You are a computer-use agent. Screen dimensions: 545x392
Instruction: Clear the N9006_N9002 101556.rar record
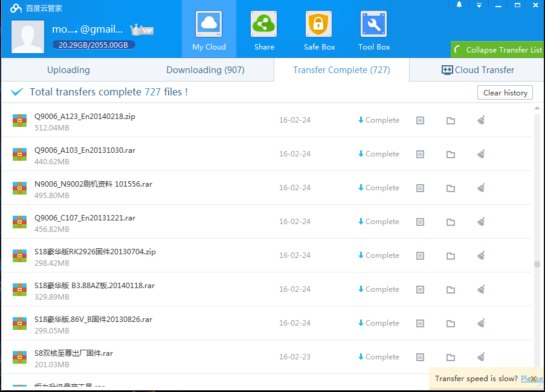[482, 188]
